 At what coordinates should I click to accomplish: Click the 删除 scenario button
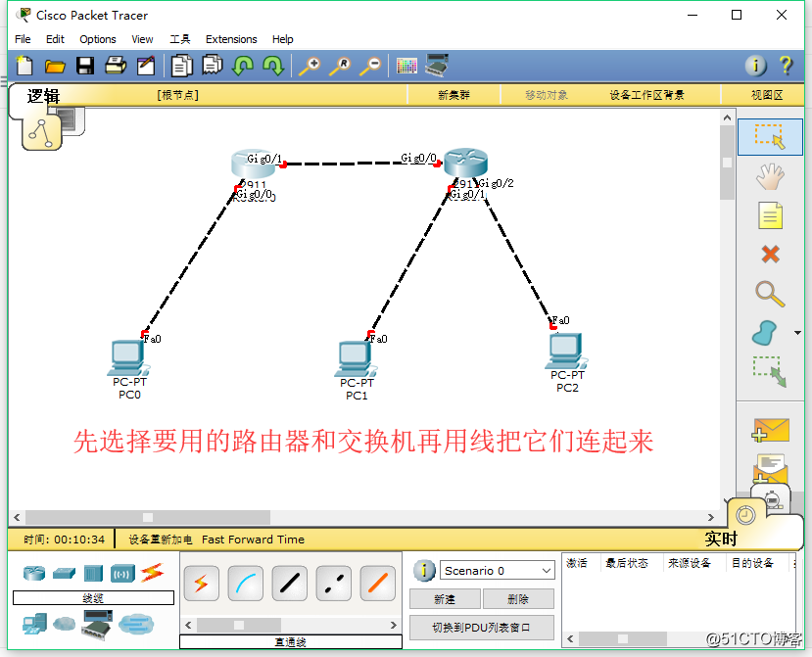[518, 599]
